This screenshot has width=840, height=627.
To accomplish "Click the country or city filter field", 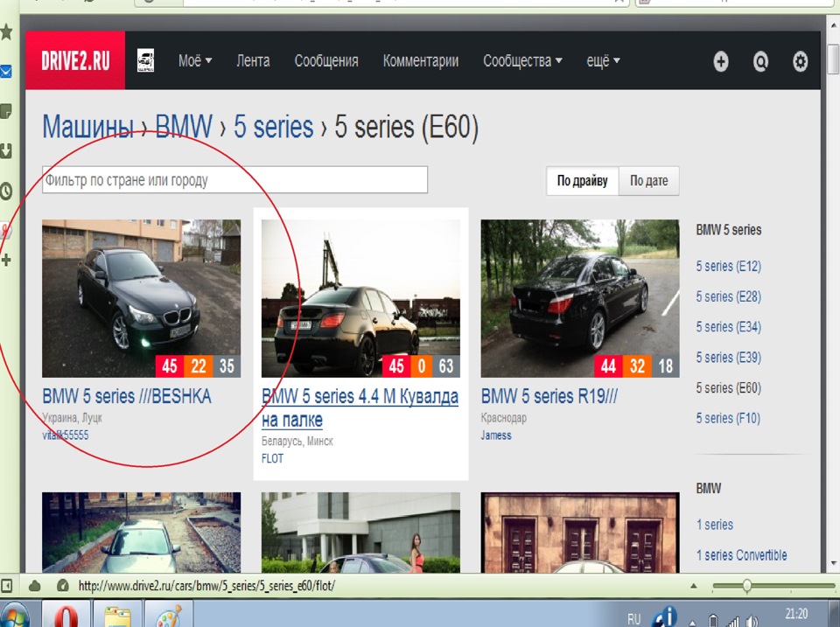I will 234,180.
